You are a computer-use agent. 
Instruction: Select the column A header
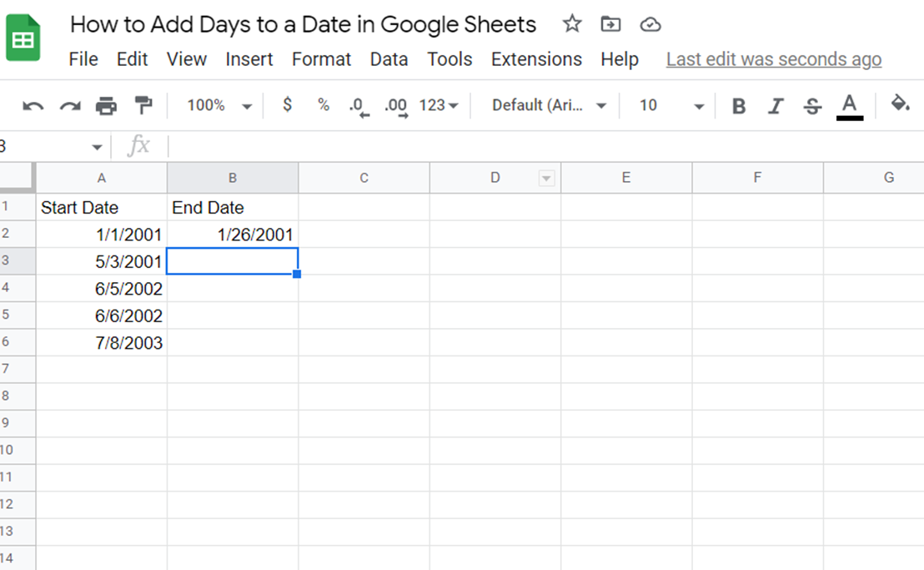coord(102,178)
